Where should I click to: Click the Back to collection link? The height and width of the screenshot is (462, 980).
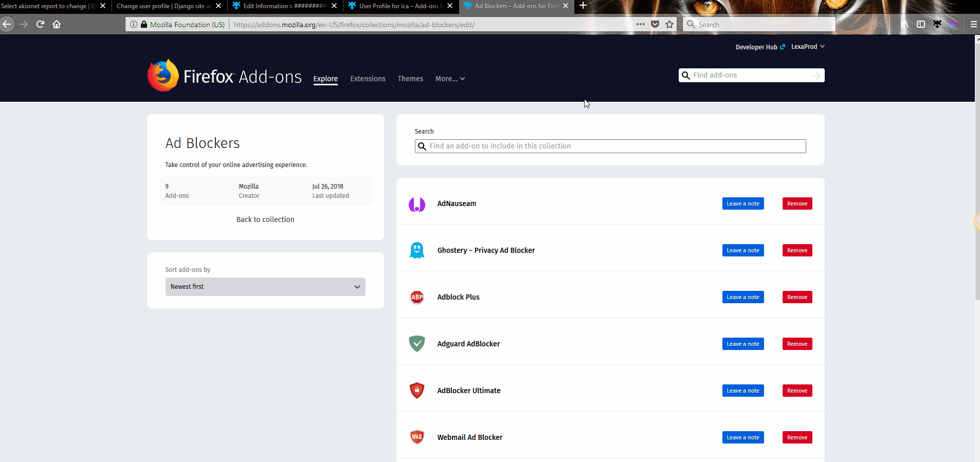coord(265,219)
